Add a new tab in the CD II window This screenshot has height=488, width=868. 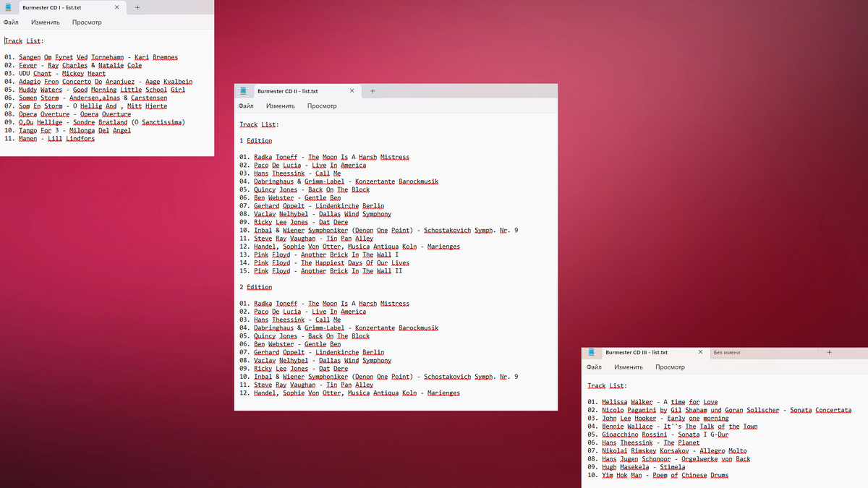pyautogui.click(x=373, y=91)
